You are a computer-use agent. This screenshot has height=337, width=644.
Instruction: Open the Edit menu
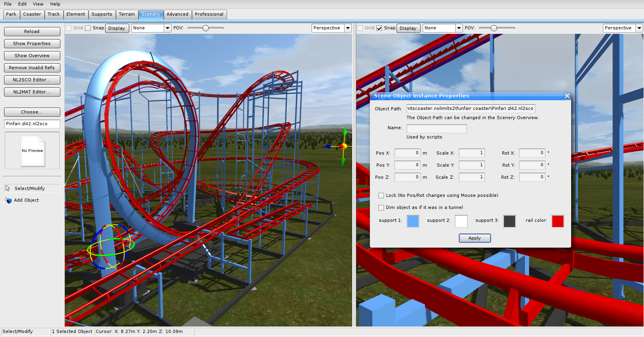point(22,4)
